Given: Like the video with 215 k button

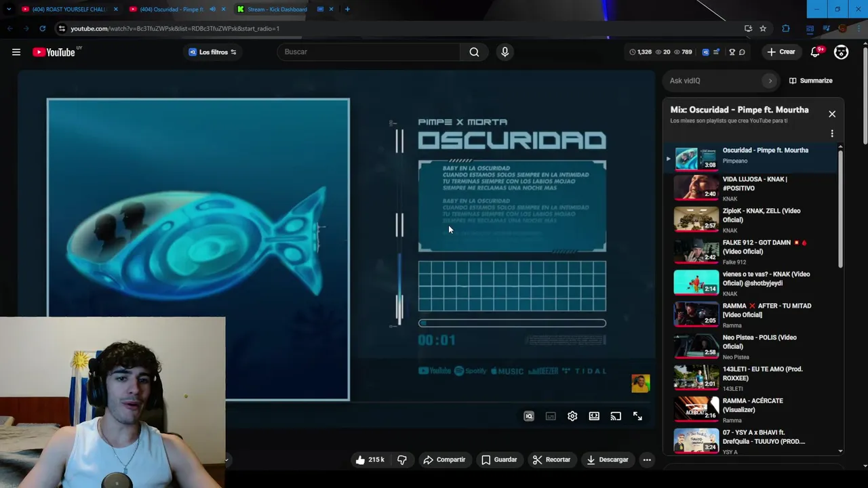Looking at the screenshot, I should pyautogui.click(x=370, y=460).
